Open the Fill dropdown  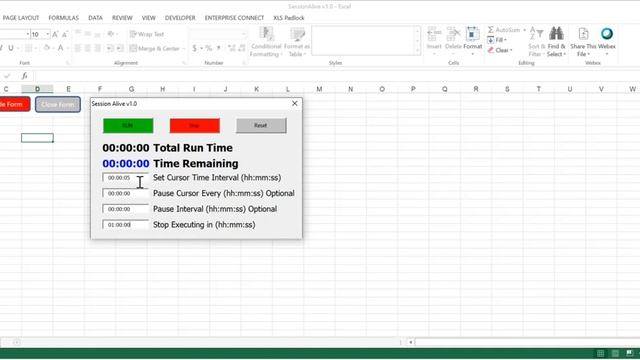pos(497,40)
